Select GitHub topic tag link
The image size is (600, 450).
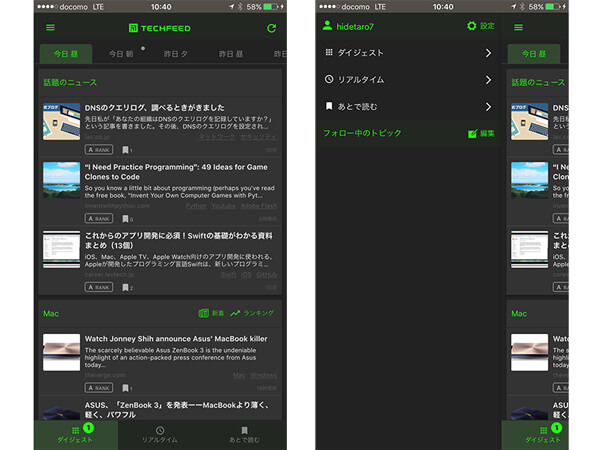pyautogui.click(x=267, y=275)
